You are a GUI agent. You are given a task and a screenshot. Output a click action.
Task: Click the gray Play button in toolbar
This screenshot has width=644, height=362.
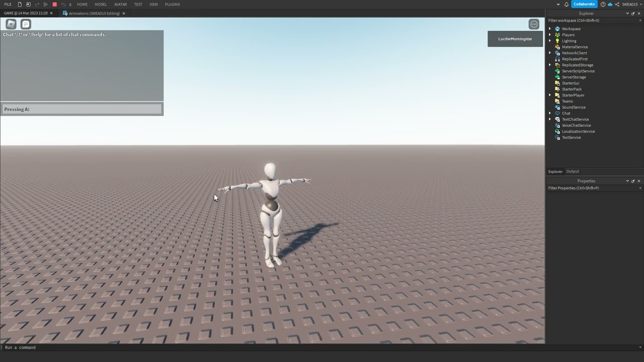pos(46,5)
